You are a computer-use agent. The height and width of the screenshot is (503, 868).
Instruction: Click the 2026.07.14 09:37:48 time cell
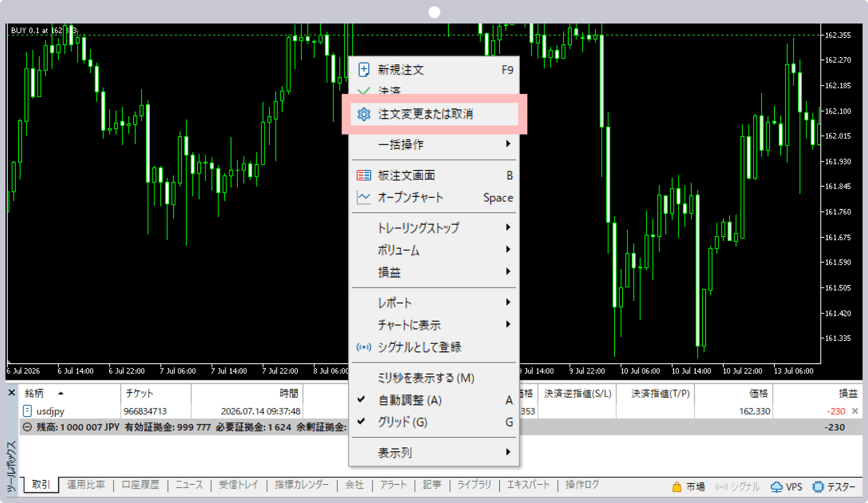coord(260,411)
